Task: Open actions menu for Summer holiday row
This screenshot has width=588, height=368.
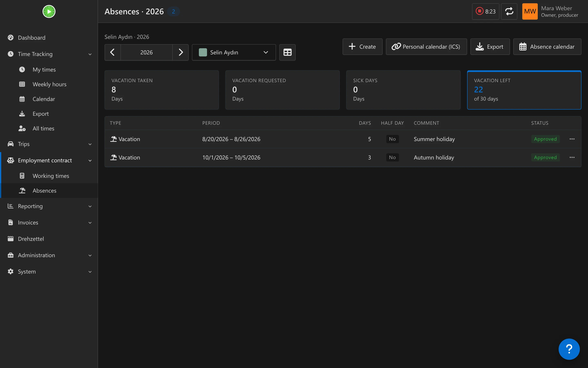Action: [572, 139]
